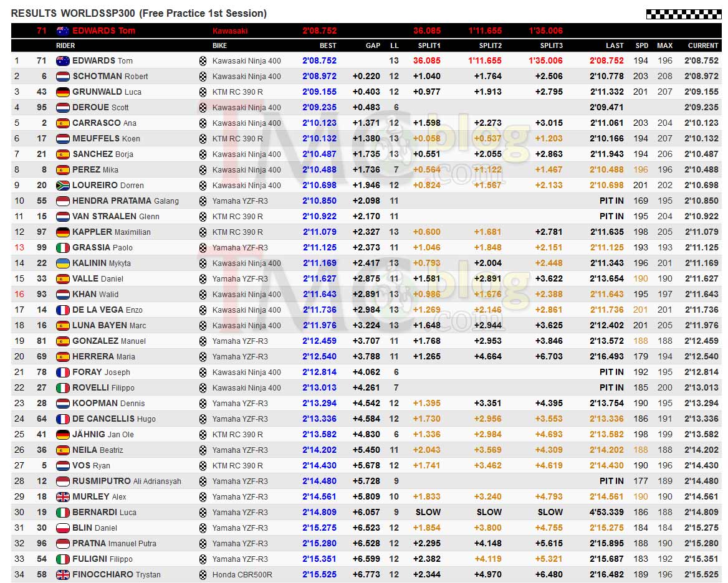Click the Ukrainian flag beside KALININ Mykyta
The image size is (728, 583).
pos(63,263)
